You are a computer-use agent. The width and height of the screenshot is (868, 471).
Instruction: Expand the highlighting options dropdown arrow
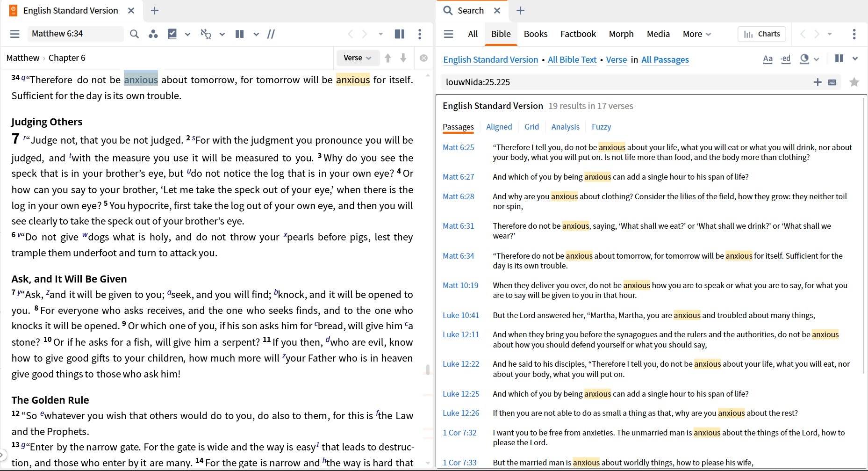(x=817, y=59)
